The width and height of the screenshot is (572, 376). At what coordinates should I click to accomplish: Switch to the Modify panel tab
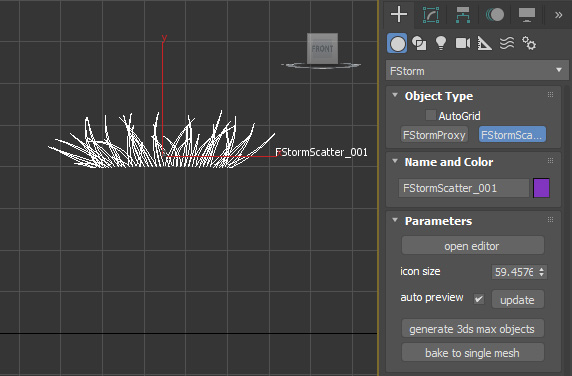pos(431,15)
